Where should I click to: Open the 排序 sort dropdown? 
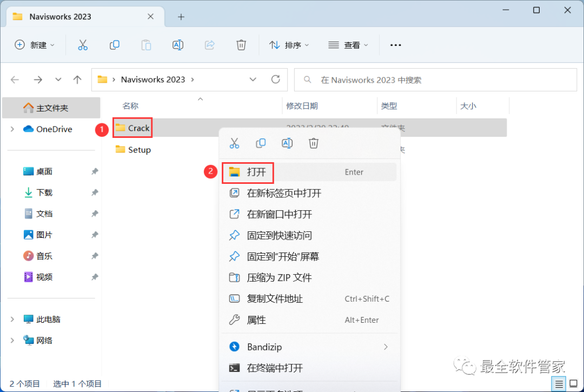(x=289, y=45)
